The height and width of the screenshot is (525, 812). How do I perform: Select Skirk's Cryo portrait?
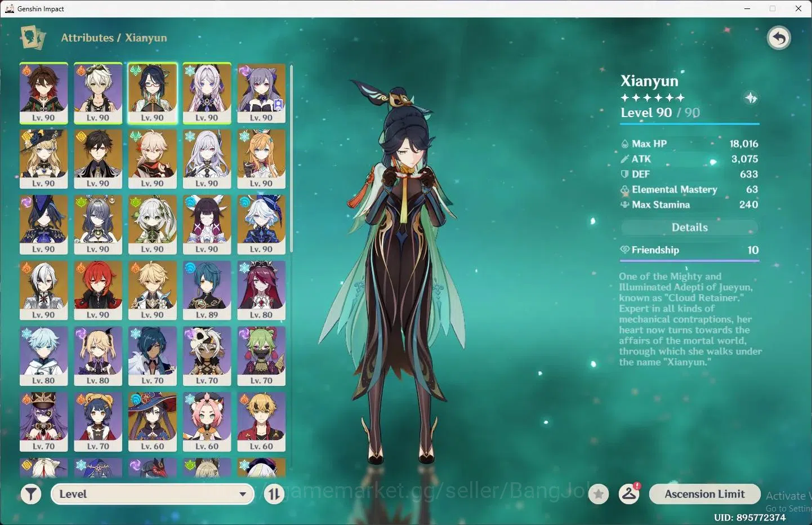tap(207, 159)
